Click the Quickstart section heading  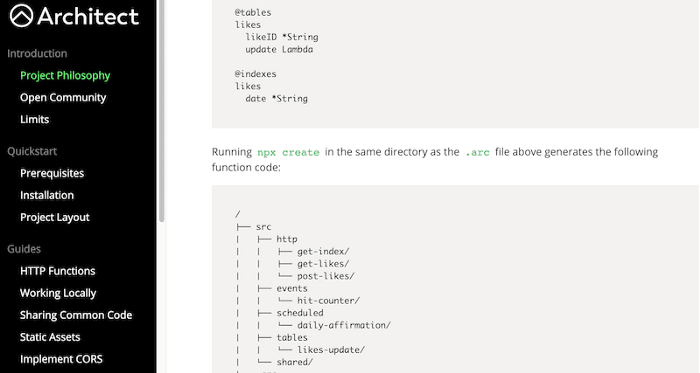tap(32, 151)
